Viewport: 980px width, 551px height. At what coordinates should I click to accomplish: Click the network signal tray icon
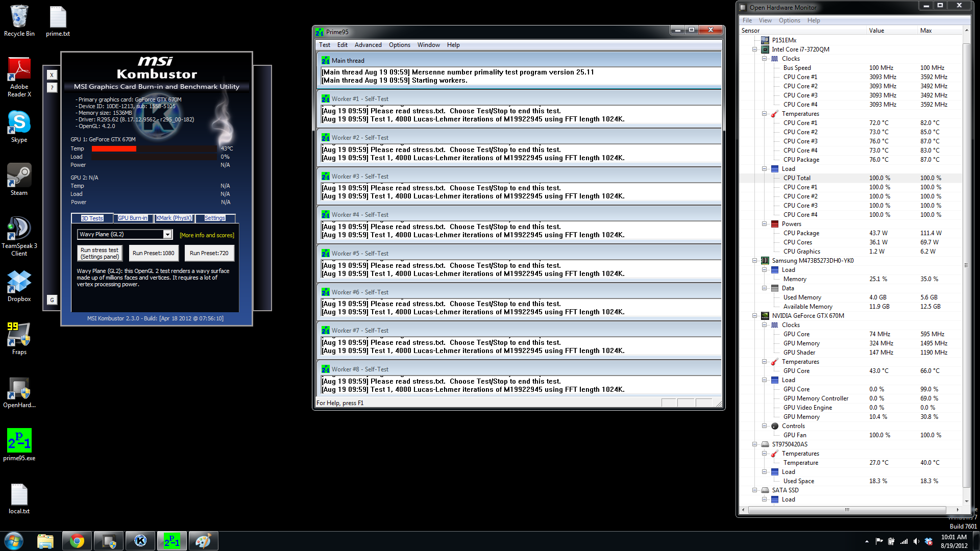pos(904,541)
